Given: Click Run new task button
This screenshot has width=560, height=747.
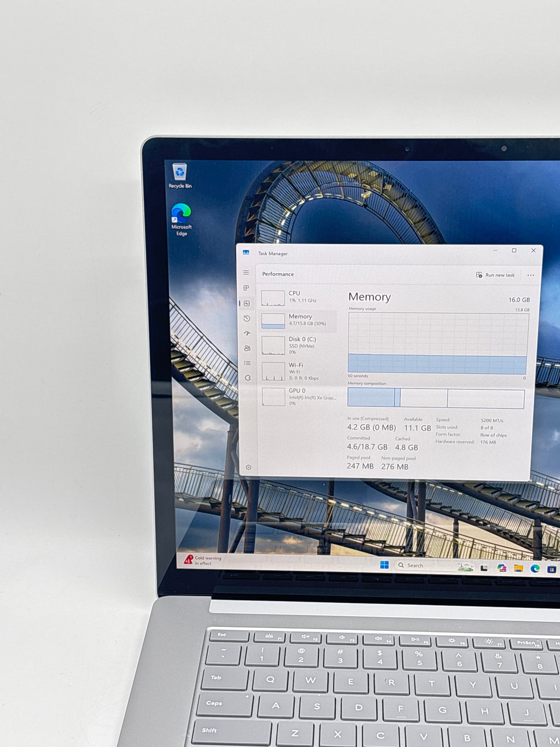Looking at the screenshot, I should pos(495,275).
